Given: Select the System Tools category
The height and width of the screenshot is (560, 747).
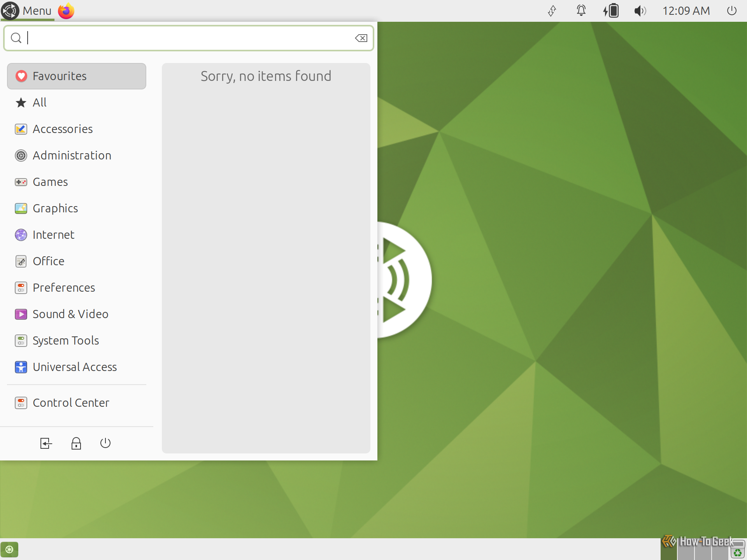Looking at the screenshot, I should 77,341.
